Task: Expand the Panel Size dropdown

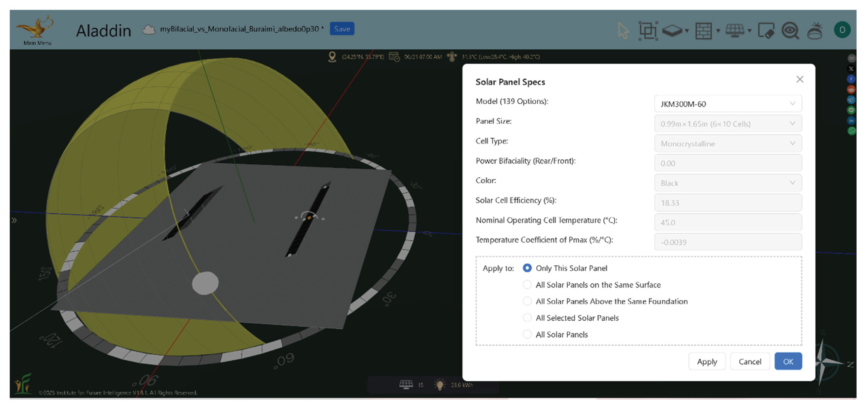Action: pos(728,124)
